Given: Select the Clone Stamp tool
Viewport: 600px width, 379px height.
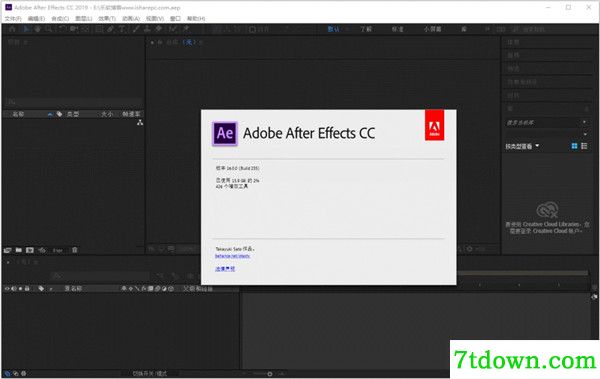Looking at the screenshot, I should click(147, 29).
